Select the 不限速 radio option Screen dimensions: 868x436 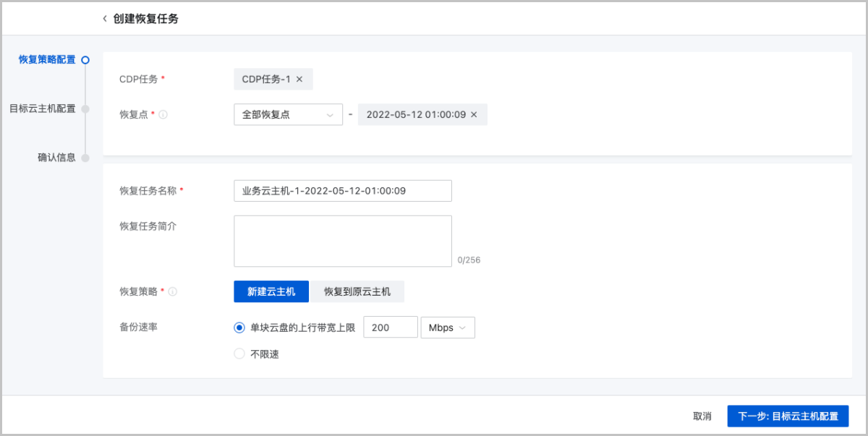[x=239, y=354]
